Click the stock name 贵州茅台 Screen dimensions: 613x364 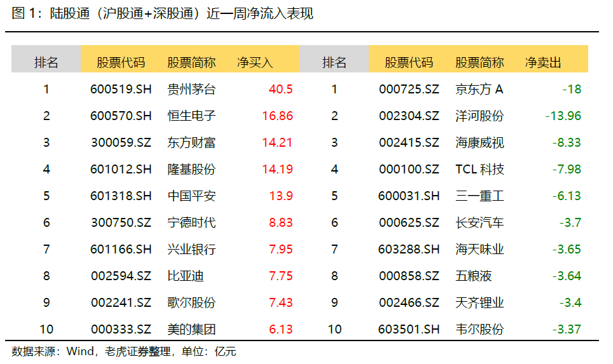(x=191, y=89)
